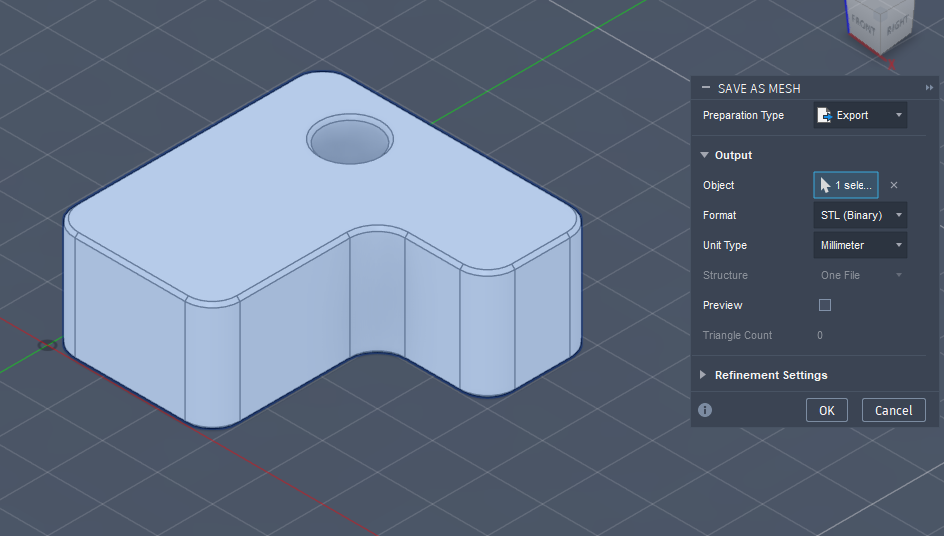Click the Object selection field
This screenshot has height=536, width=944.
pos(846,185)
